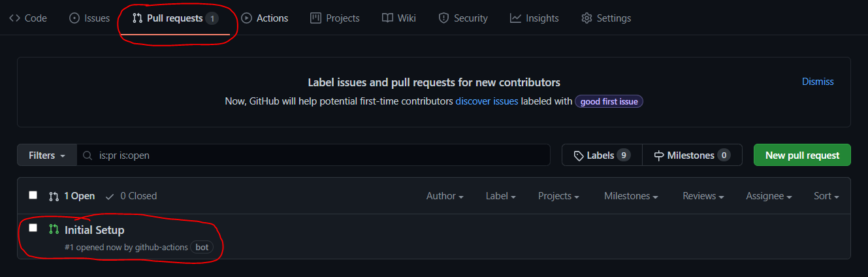Switch to the Pull requests tab
The width and height of the screenshot is (868, 277).
coord(175,18)
